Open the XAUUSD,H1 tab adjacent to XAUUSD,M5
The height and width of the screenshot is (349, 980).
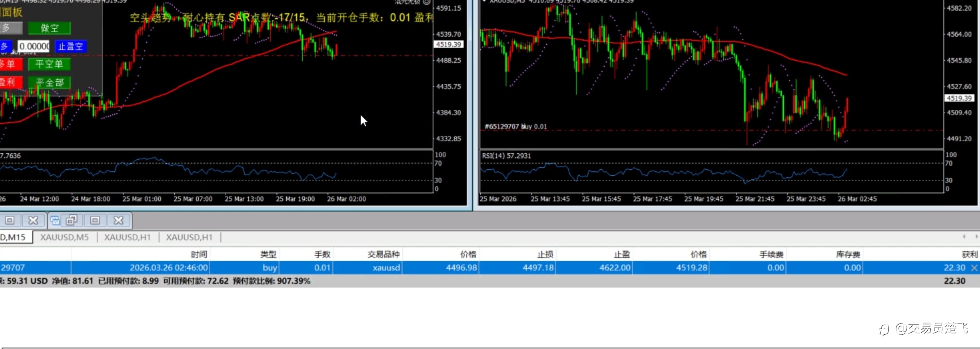(x=128, y=237)
